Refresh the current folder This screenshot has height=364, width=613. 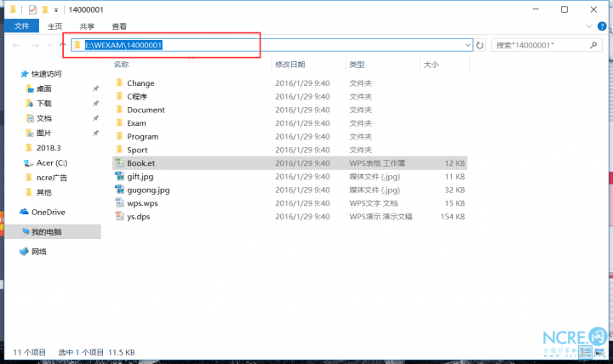coord(479,45)
